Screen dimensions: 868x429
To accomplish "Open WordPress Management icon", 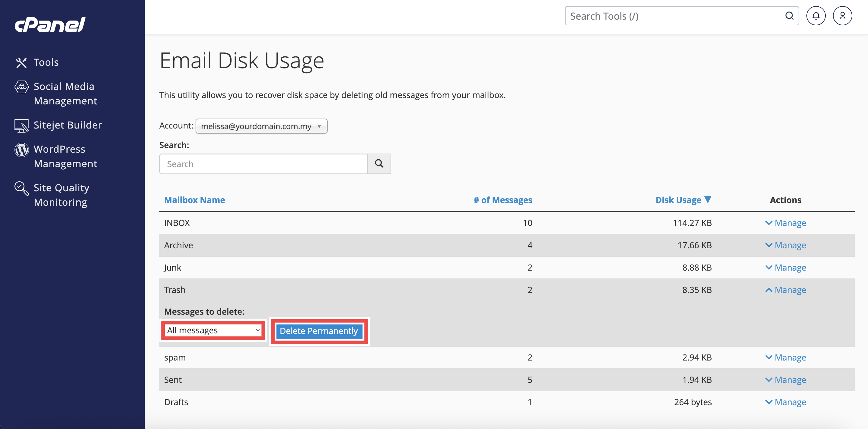I will (x=21, y=150).
